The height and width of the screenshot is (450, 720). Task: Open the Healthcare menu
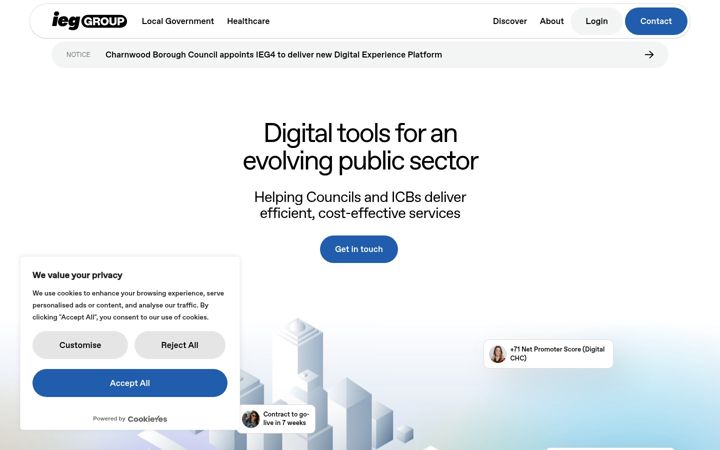click(248, 21)
